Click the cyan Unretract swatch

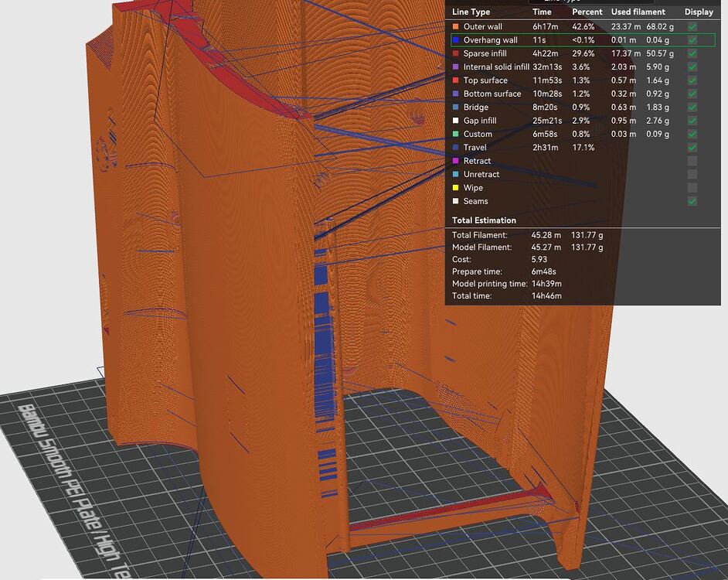click(455, 175)
